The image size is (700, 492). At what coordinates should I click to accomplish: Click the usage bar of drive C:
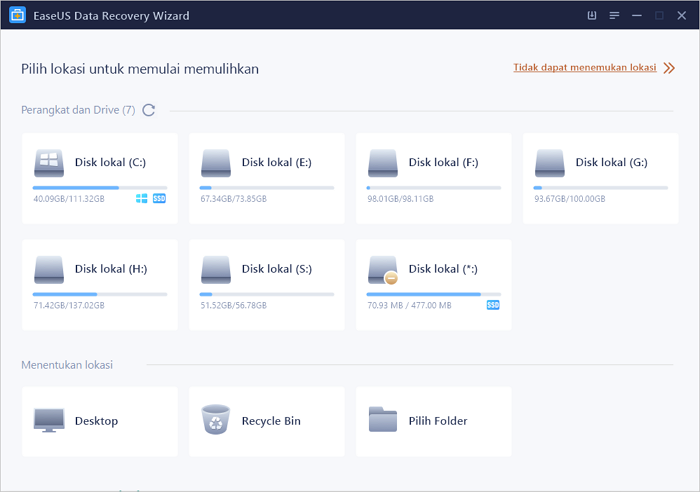click(x=100, y=188)
